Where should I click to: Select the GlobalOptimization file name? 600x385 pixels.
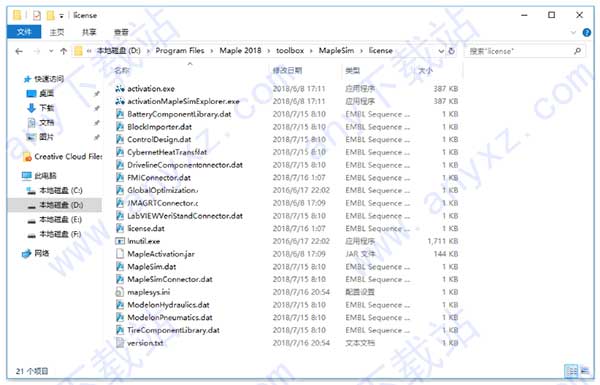[x=163, y=190]
